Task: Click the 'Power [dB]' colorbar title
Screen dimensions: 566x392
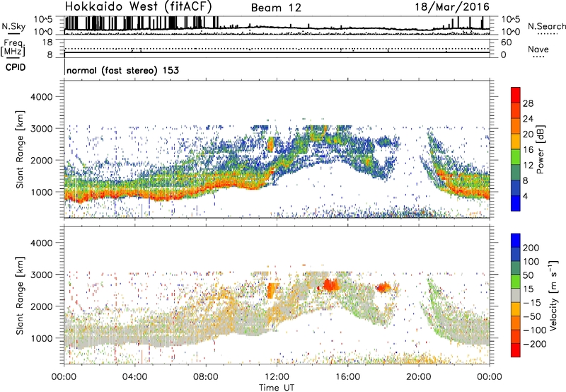Action: [541, 149]
